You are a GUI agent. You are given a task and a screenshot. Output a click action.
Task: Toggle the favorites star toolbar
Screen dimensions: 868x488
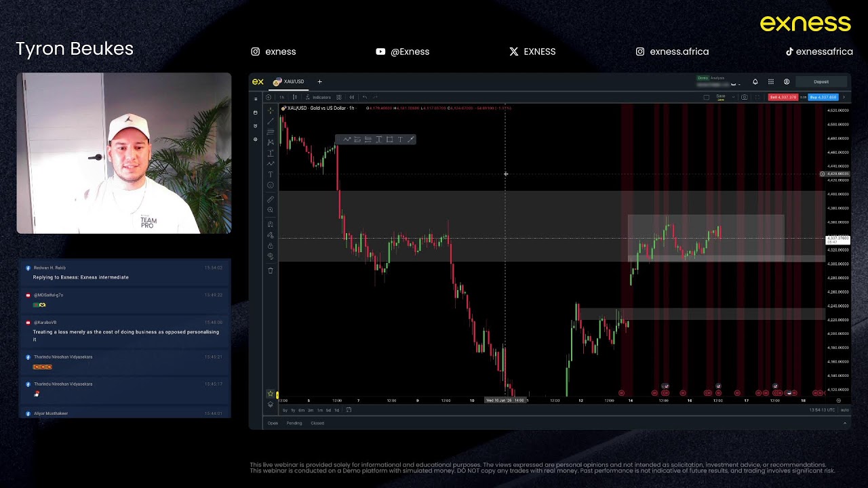(271, 394)
